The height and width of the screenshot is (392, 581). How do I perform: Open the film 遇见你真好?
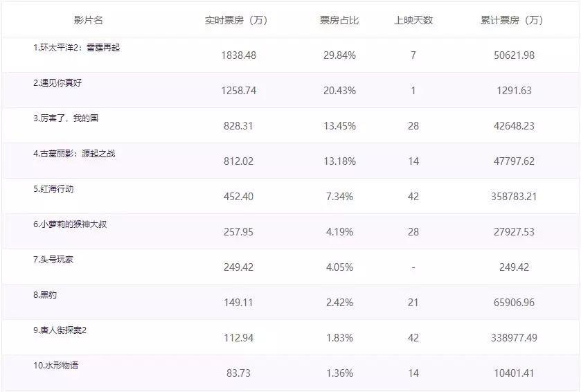[57, 83]
